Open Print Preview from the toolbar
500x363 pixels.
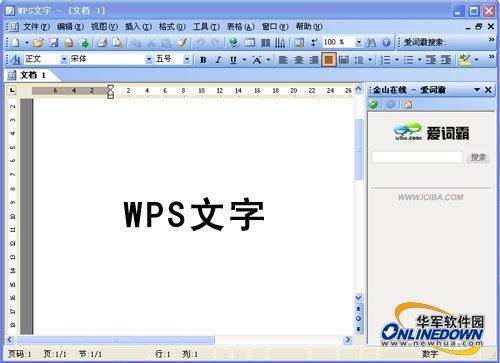pos(117,42)
